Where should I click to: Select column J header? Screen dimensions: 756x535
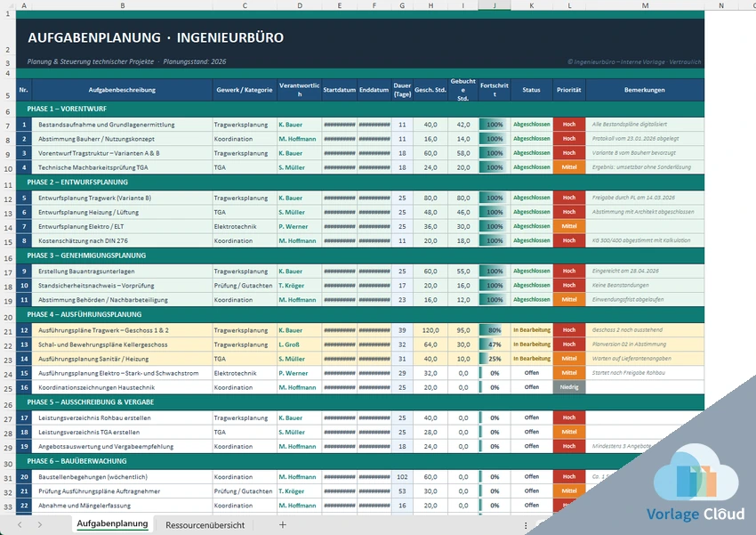tap(495, 5)
